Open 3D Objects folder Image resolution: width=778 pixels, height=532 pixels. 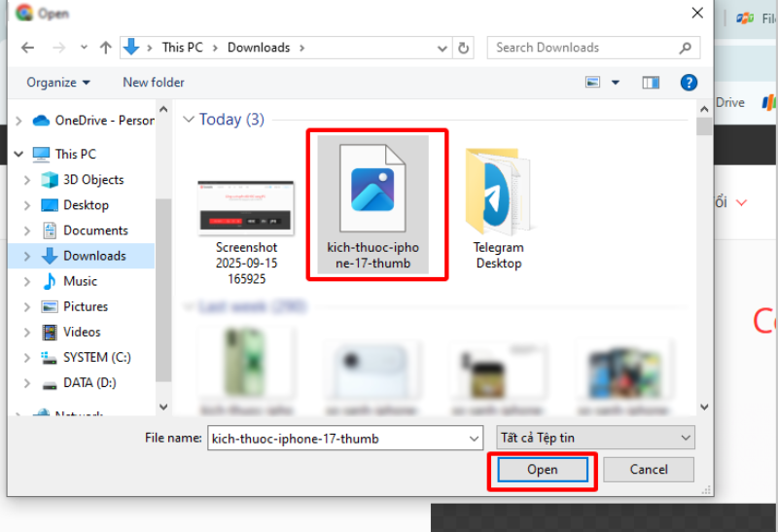(83, 180)
